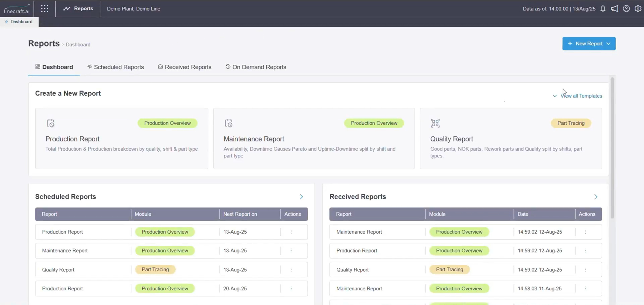Open actions for received Quality Report row
This screenshot has height=305, width=644.
click(585, 269)
